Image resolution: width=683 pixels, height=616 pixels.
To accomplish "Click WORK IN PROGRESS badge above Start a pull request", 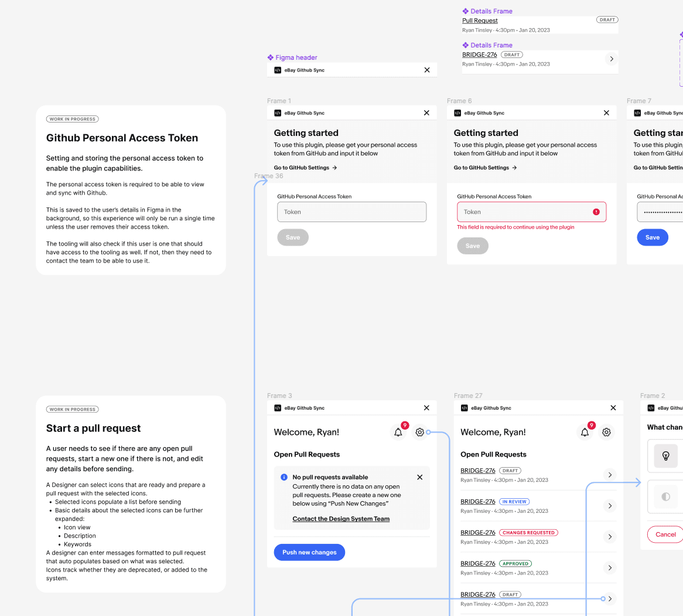I will click(x=72, y=409).
